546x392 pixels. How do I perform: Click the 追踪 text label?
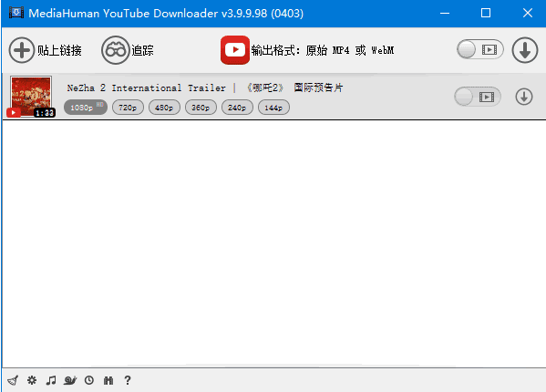pos(142,50)
